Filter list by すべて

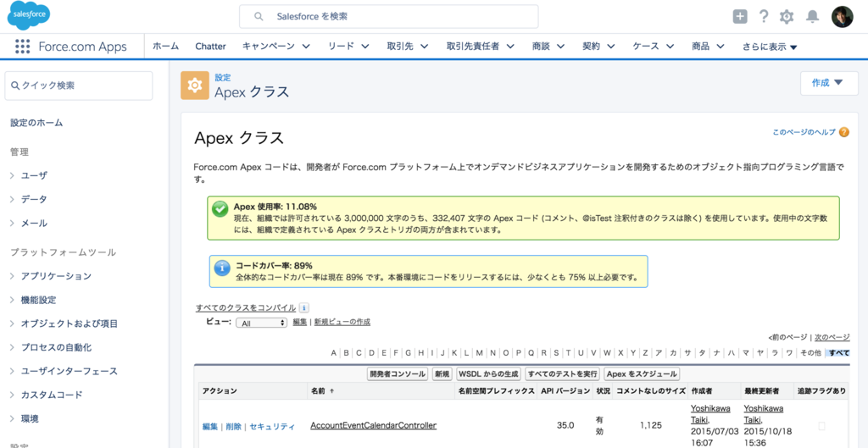838,353
